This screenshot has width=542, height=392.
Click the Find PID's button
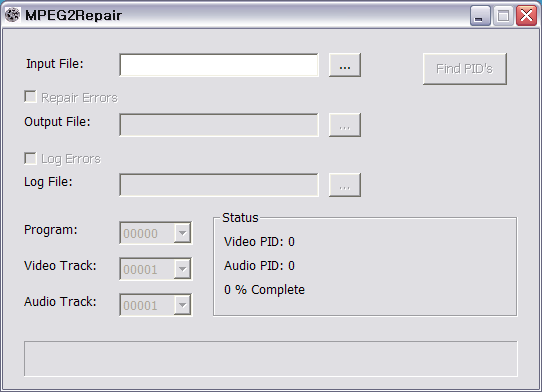pos(465,69)
